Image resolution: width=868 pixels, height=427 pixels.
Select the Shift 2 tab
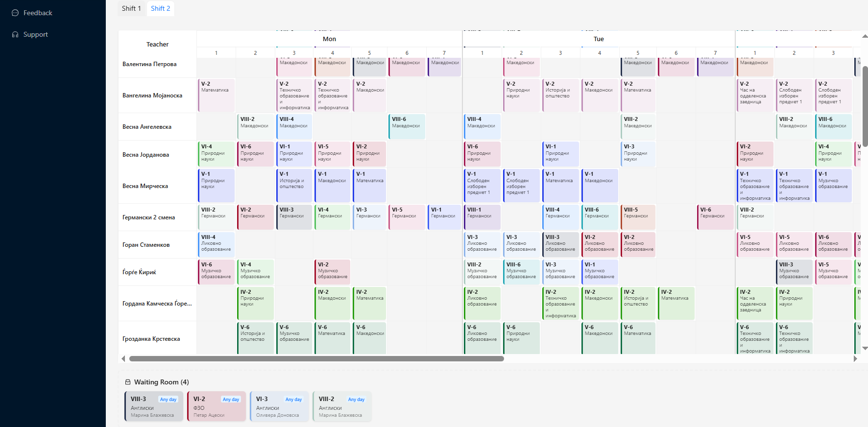point(161,8)
